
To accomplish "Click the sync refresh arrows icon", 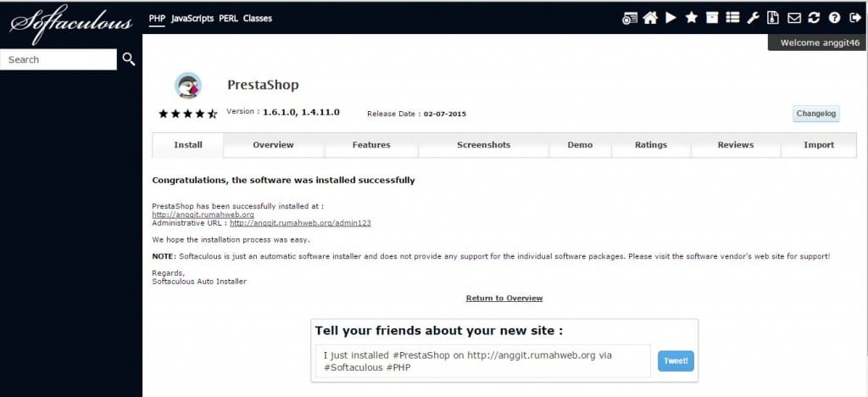I will coord(814,18).
